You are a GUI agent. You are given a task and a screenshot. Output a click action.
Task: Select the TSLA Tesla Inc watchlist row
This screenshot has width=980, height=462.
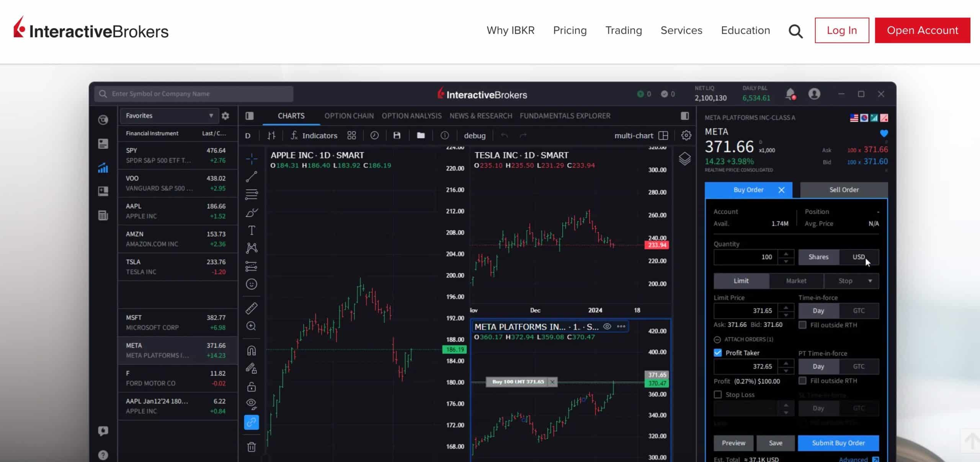coord(178,267)
